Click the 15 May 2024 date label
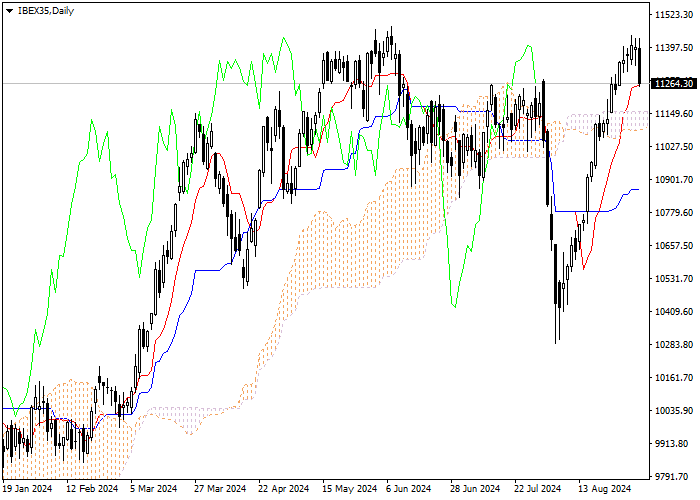This screenshot has height=500, width=700. [350, 489]
